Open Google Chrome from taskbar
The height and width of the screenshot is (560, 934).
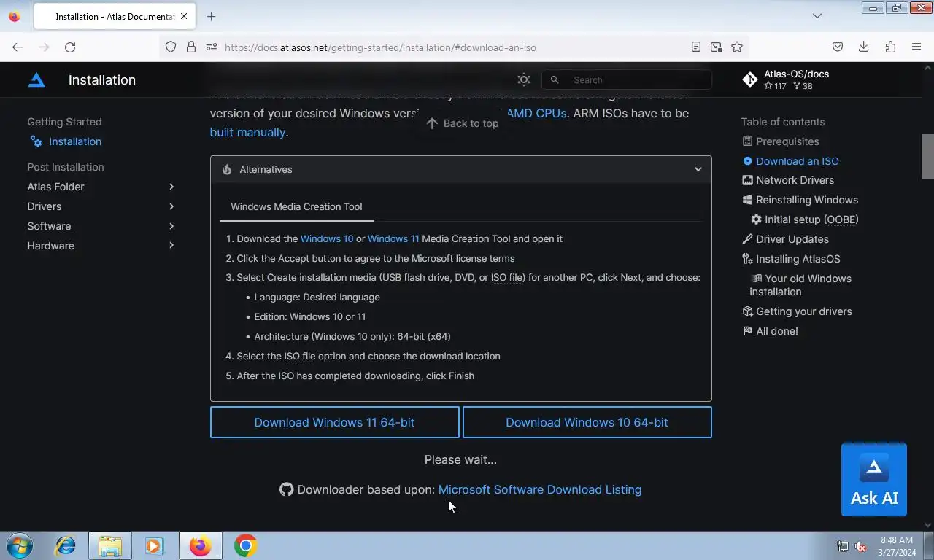click(245, 545)
